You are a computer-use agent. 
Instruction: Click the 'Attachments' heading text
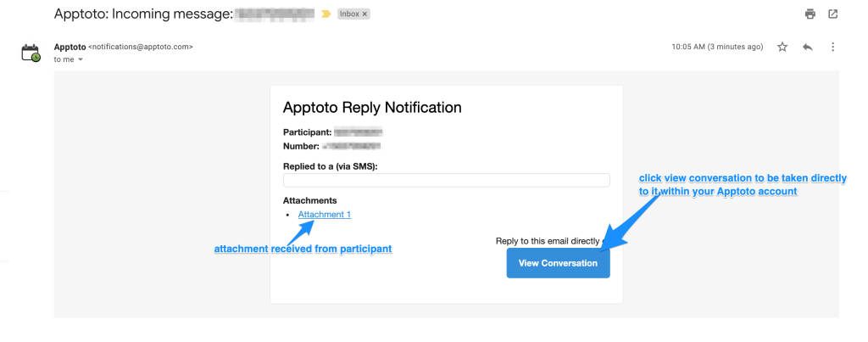point(309,200)
